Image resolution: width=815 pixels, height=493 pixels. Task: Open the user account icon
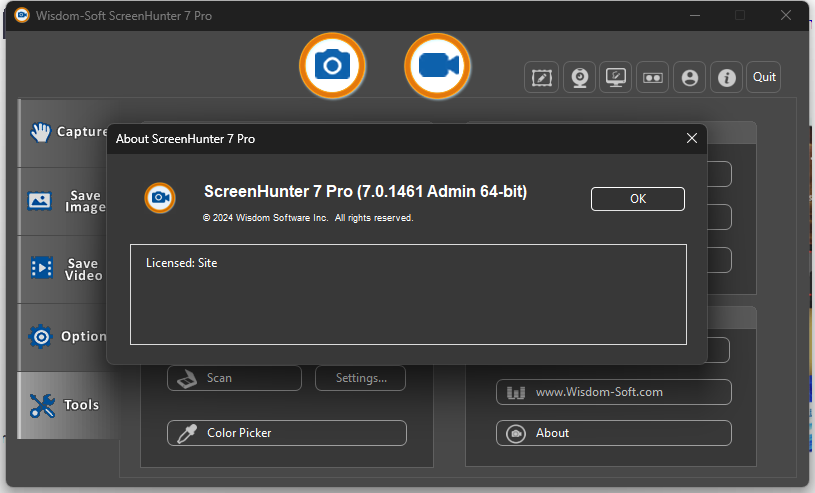(x=690, y=77)
